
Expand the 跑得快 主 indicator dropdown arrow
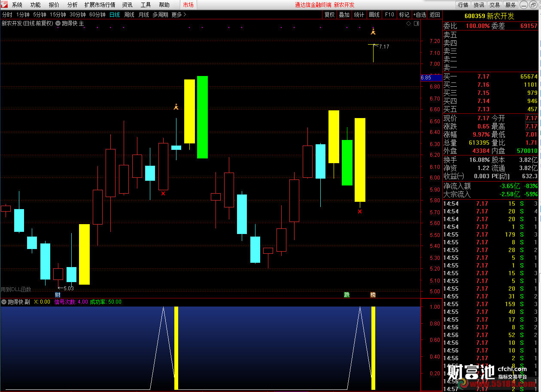(x=58, y=24)
